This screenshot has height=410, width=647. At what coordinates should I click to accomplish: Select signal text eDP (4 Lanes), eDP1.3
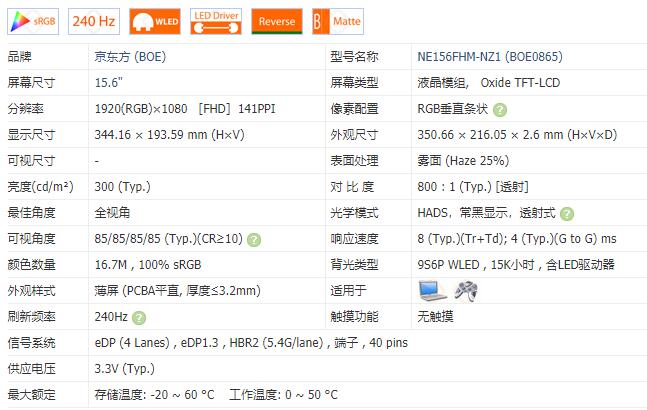click(156, 342)
